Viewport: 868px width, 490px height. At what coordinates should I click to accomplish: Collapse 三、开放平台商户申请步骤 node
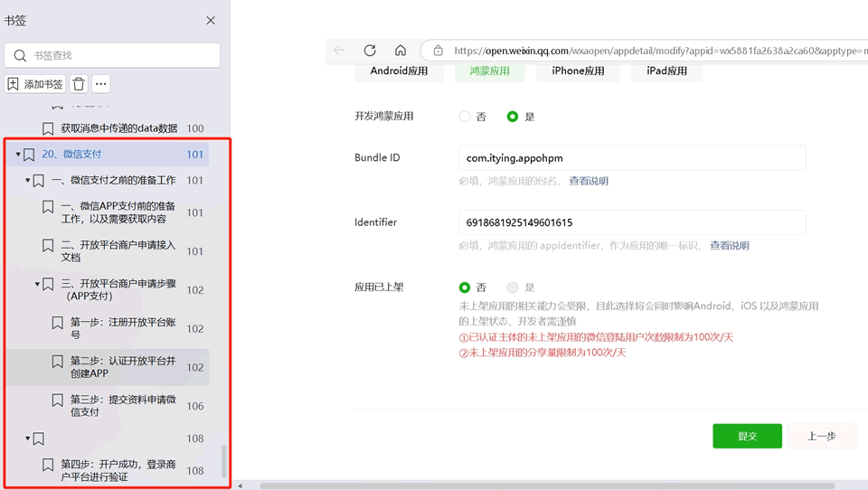pyautogui.click(x=38, y=284)
